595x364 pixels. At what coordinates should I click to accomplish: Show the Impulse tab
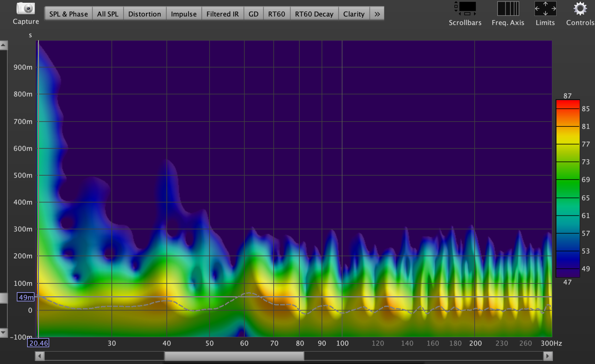[184, 14]
